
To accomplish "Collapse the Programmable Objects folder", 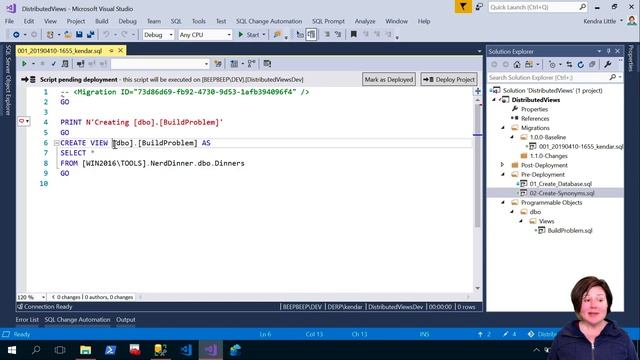I will click(x=503, y=202).
